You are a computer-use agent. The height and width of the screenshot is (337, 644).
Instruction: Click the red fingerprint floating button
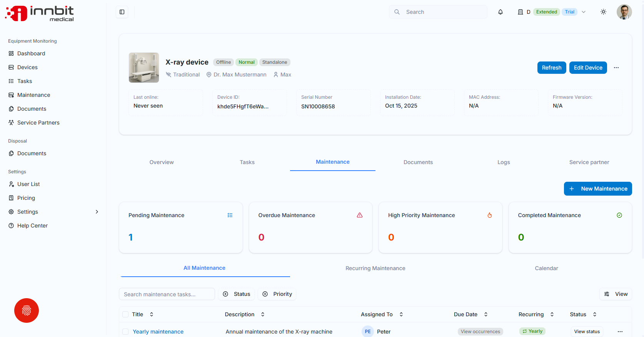click(x=27, y=310)
